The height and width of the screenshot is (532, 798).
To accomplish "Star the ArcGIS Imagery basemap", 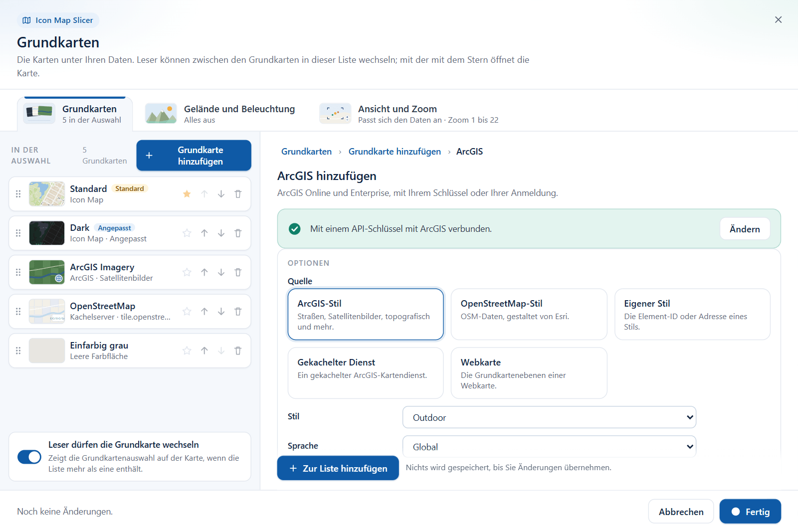I will (x=187, y=272).
